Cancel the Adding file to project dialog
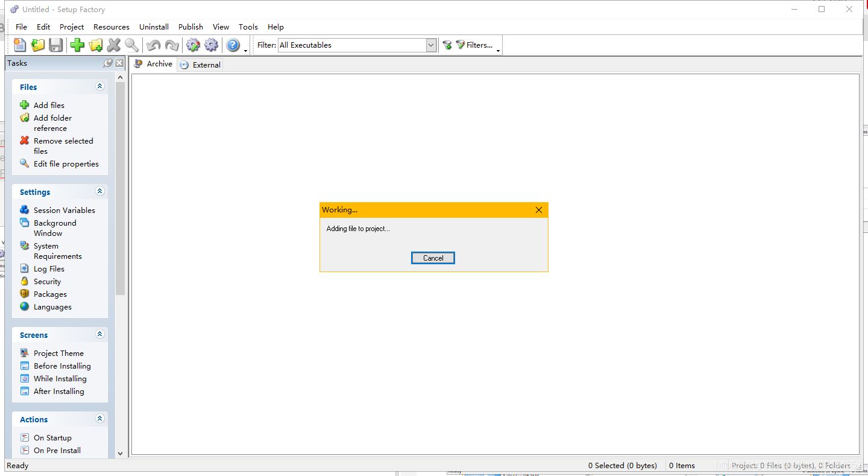This screenshot has height=476, width=868. 433,258
